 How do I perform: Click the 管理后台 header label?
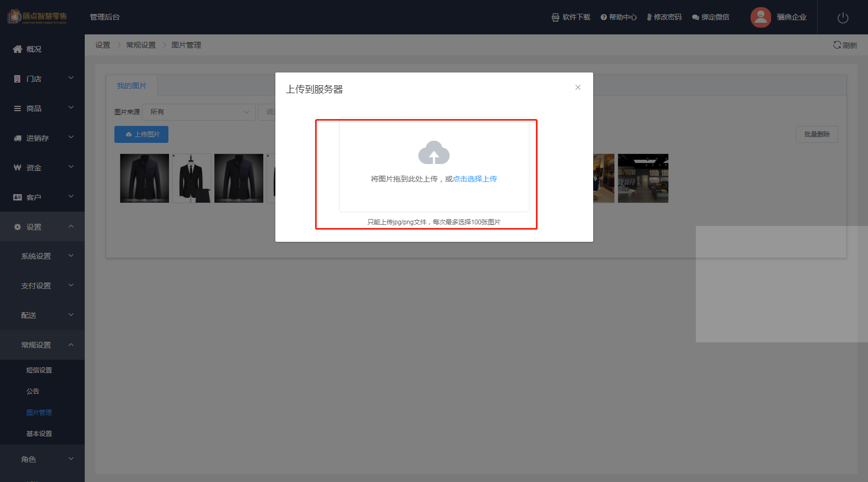coord(105,17)
